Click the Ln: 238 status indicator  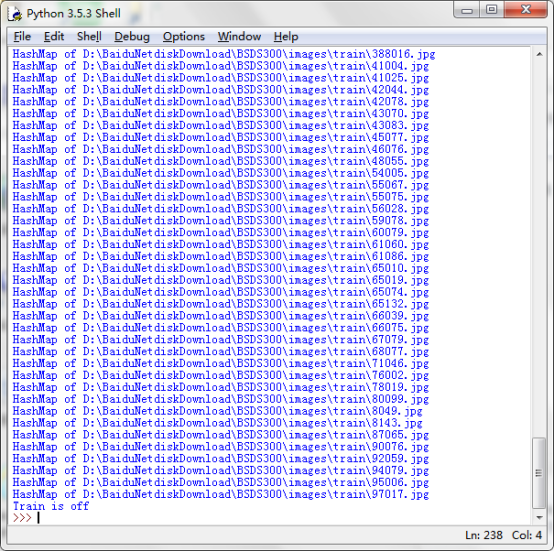click(x=484, y=535)
